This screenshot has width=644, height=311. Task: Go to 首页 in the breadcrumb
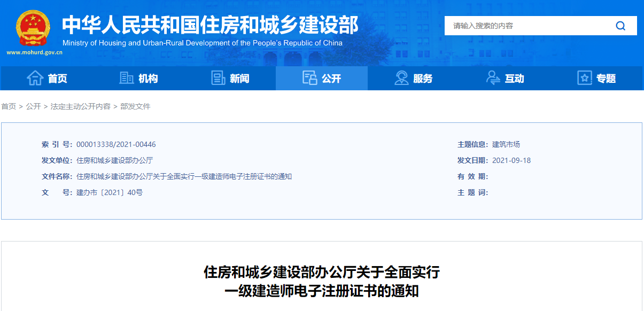click(9, 106)
